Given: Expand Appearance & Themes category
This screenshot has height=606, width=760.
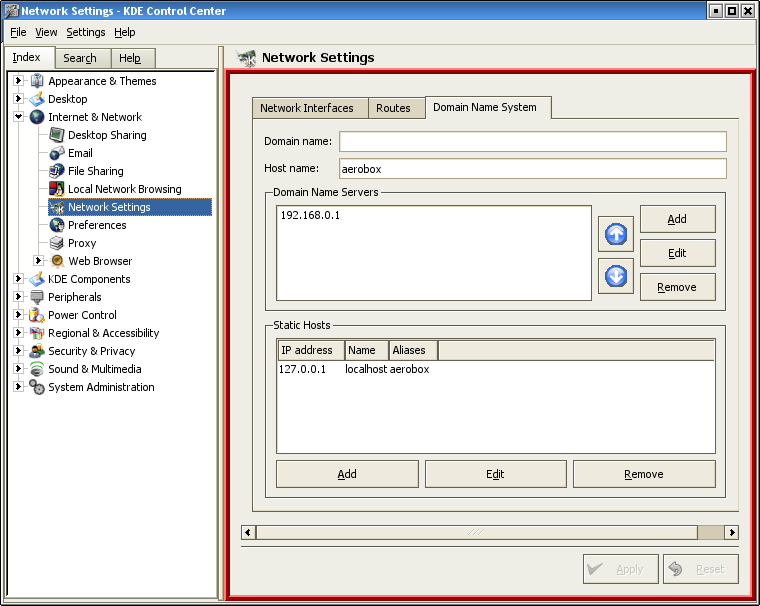Looking at the screenshot, I should point(18,80).
